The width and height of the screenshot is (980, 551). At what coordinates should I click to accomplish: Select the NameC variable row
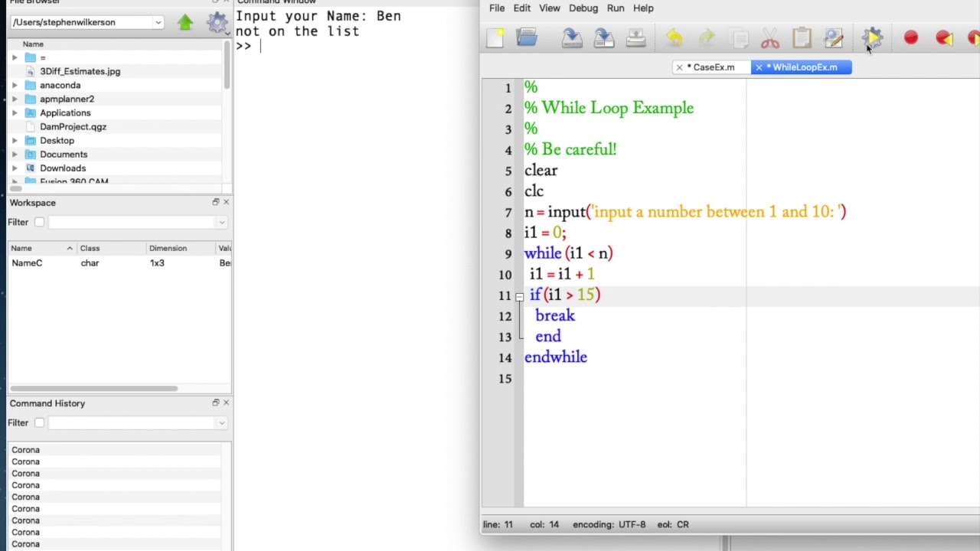[x=119, y=262]
